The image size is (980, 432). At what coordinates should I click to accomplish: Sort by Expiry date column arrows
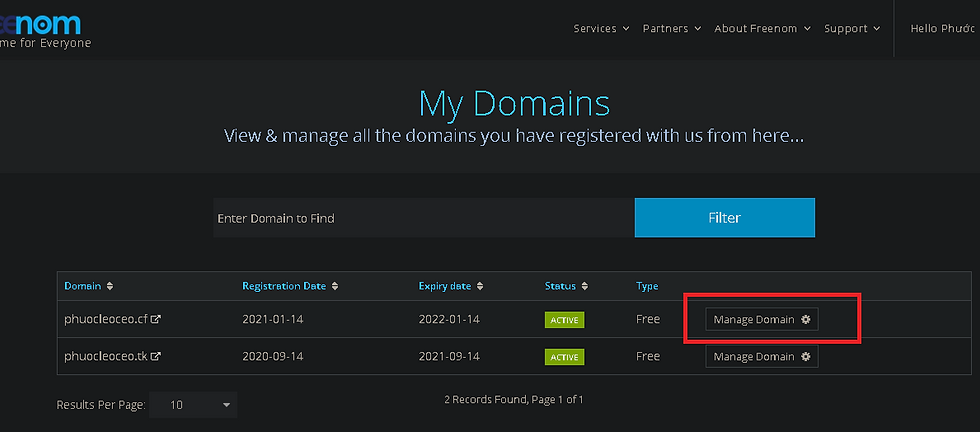click(479, 286)
